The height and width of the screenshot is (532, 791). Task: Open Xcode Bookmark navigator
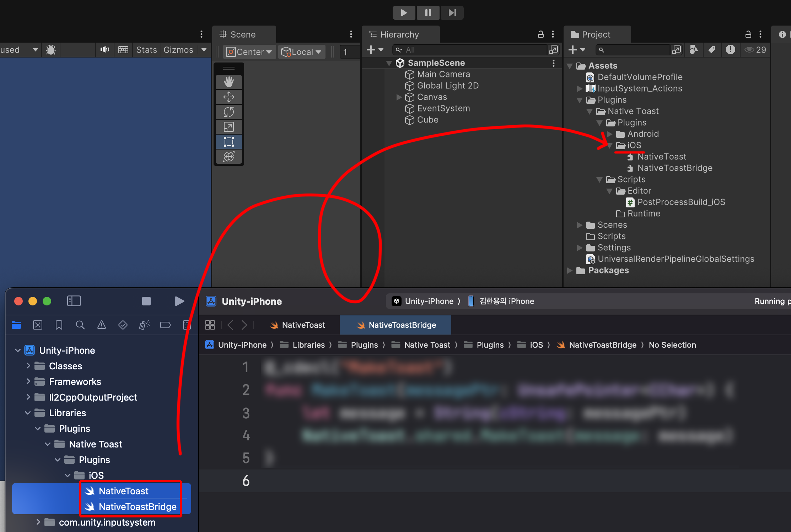pyautogui.click(x=59, y=325)
